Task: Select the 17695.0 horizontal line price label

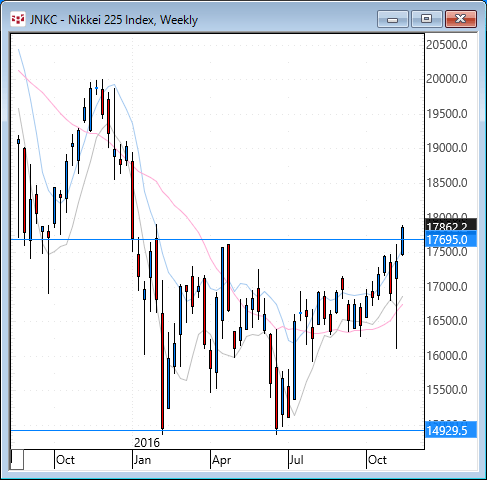Action: pyautogui.click(x=451, y=240)
